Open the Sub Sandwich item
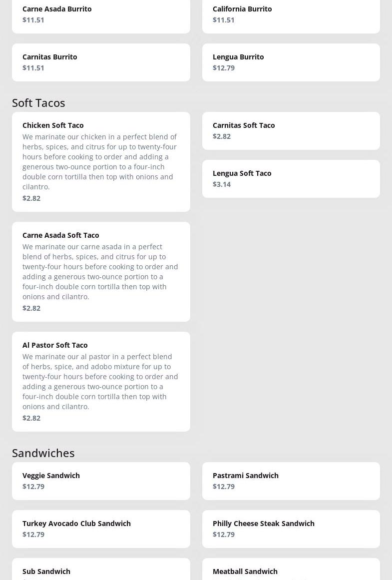Screen dimensions: 392x580 [101, 569]
